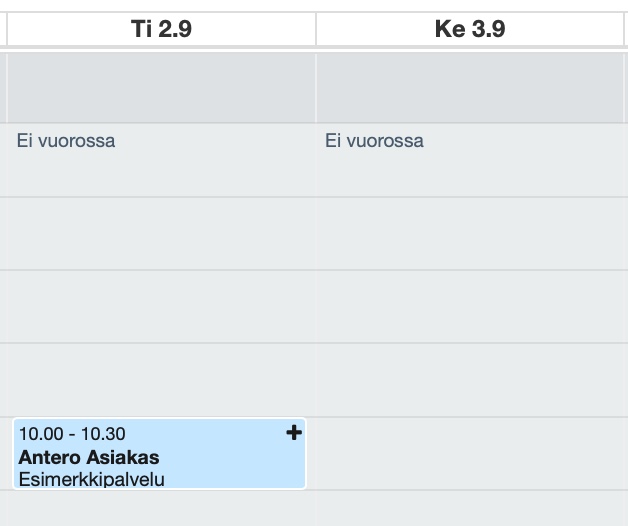Click the 10.00 - 10.30 appointment time
The image size is (628, 526).
(x=72, y=434)
